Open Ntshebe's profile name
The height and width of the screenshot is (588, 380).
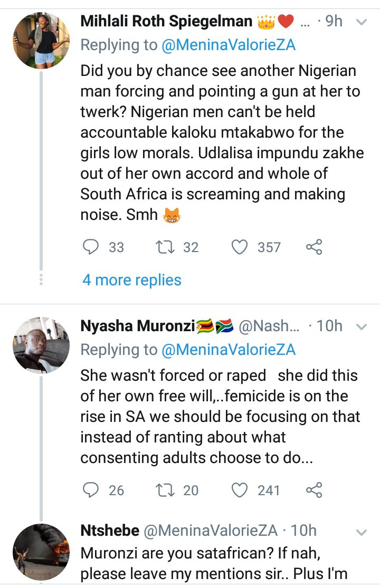pos(110,531)
